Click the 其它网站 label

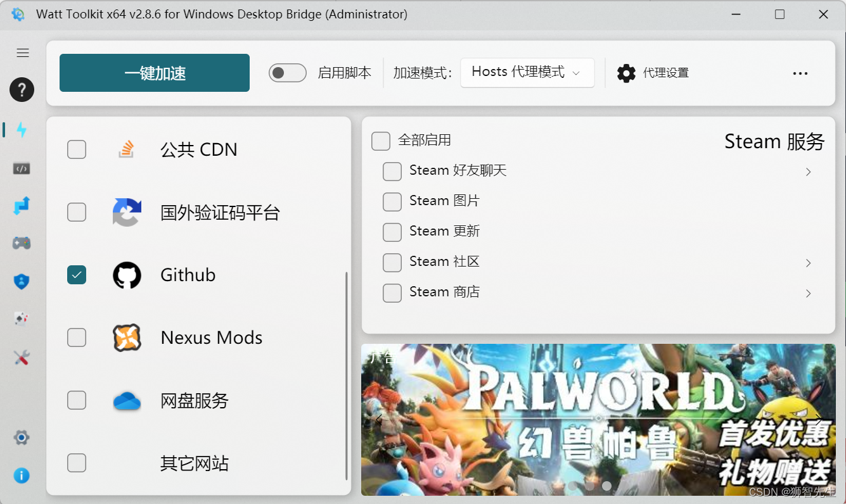coord(195,463)
